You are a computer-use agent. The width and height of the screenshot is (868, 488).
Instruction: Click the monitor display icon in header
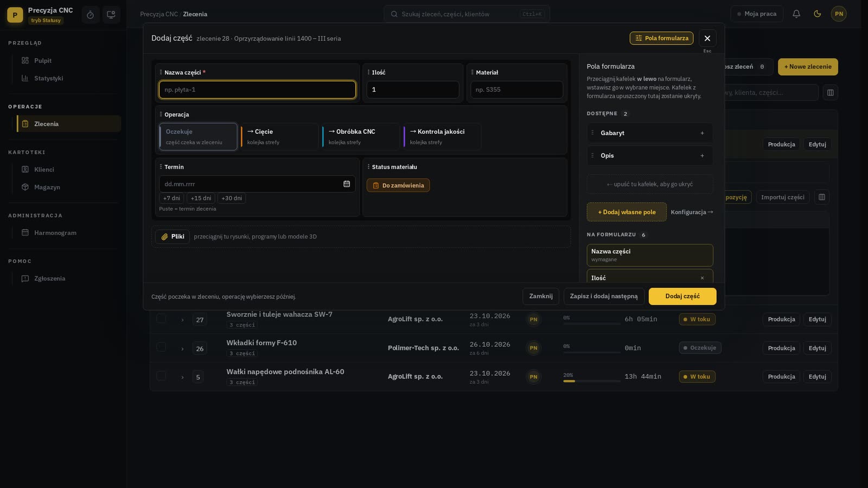111,15
